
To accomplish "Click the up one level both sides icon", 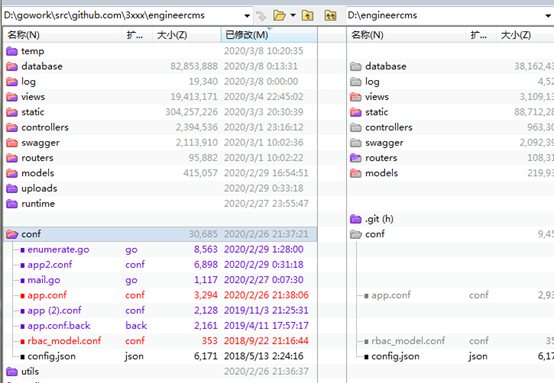I will [330, 16].
